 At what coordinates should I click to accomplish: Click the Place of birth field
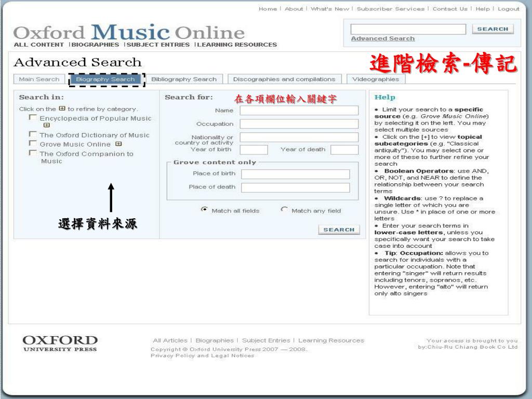pyautogui.click(x=296, y=174)
